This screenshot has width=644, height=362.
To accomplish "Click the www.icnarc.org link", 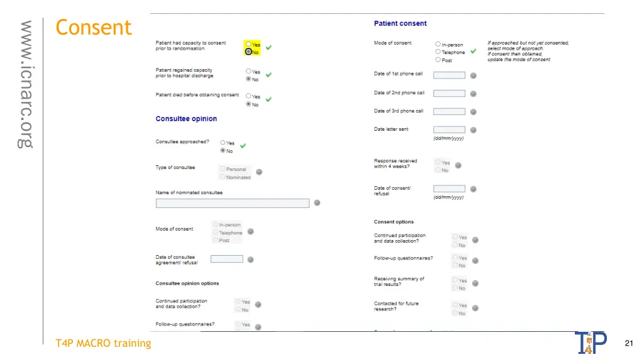I will point(26,84).
